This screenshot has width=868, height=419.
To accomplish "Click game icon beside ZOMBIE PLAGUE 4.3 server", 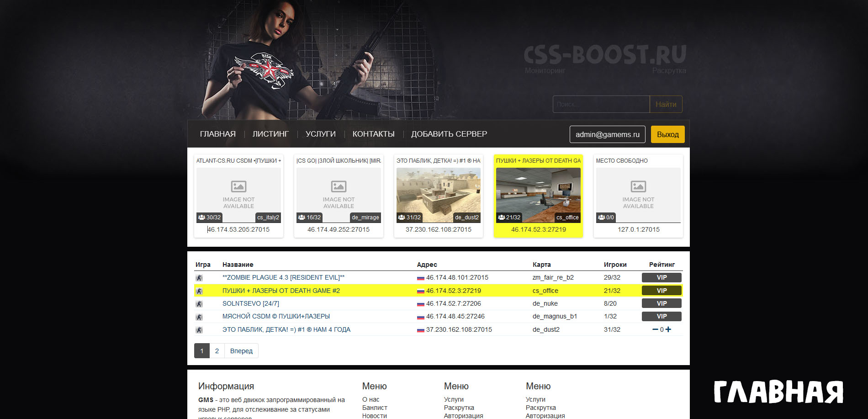I will (199, 278).
